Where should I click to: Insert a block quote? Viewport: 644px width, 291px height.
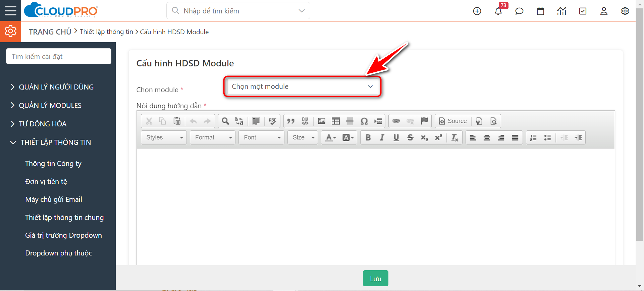click(291, 121)
